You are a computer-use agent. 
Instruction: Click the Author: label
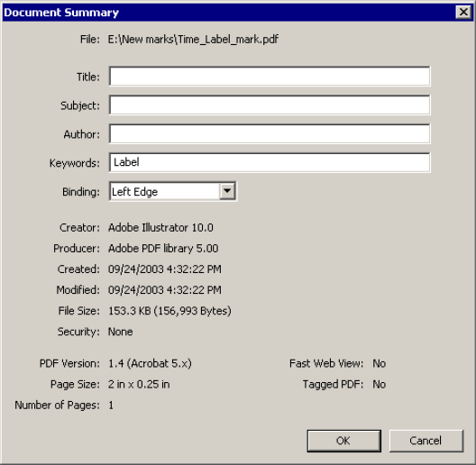(x=82, y=134)
